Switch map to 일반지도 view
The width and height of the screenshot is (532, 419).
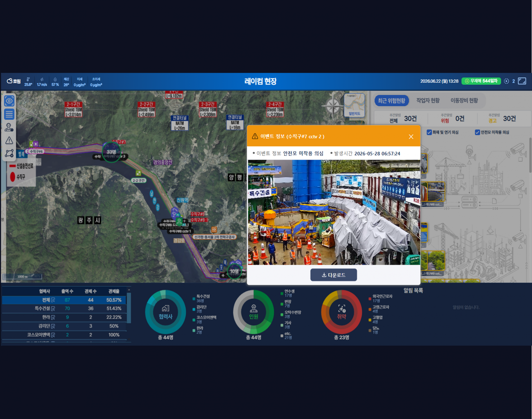click(354, 105)
